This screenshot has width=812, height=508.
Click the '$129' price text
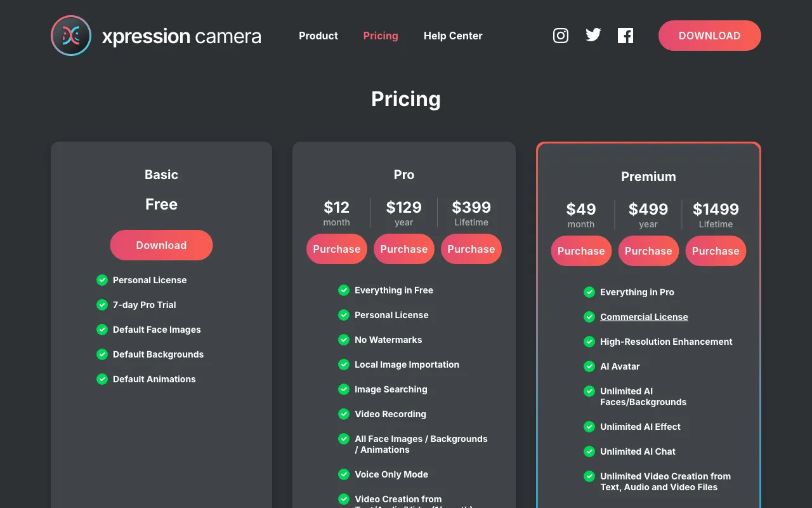click(x=404, y=207)
